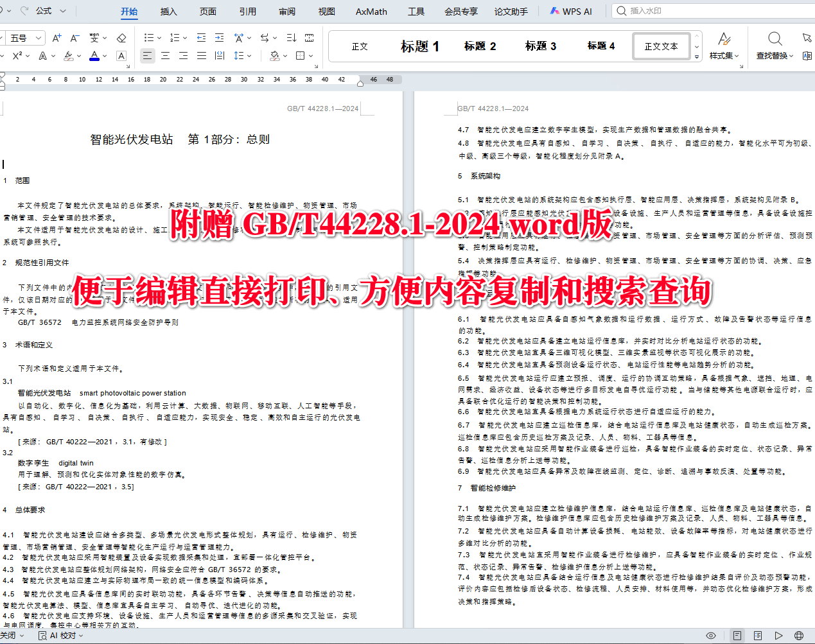The image size is (815, 644).
Task: Open the 插入 ribbon tab
Action: (168, 12)
